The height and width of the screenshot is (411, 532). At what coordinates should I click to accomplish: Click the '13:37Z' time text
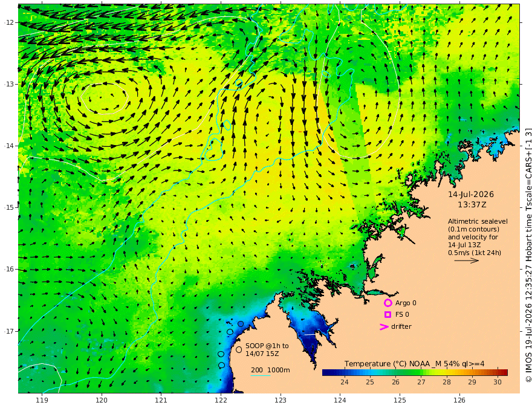click(472, 205)
